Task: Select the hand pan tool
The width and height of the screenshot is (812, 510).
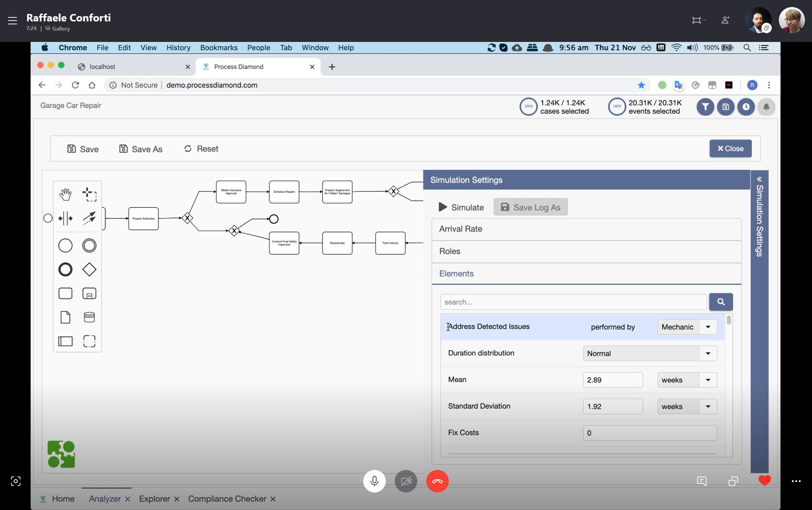Action: tap(65, 194)
